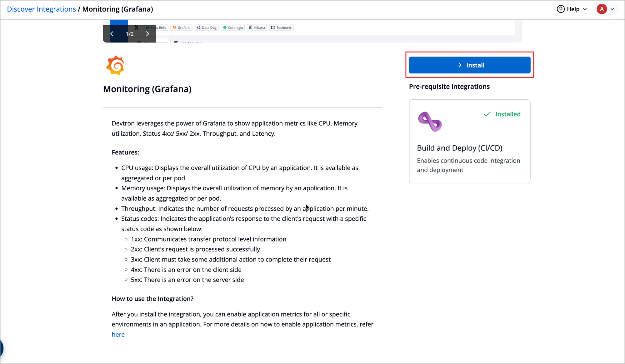Click the Build and Deploy infinity icon
This screenshot has height=364, width=625.
[430, 122]
